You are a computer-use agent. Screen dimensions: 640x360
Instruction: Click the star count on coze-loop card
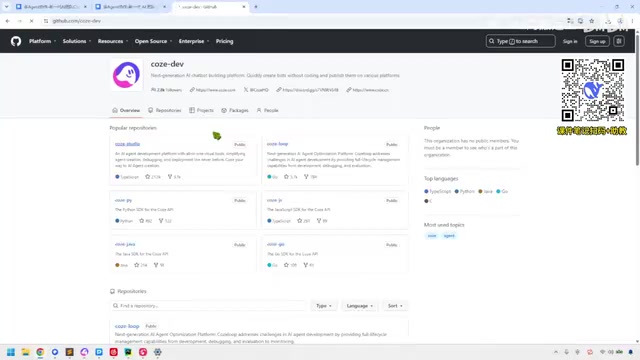pos(291,177)
